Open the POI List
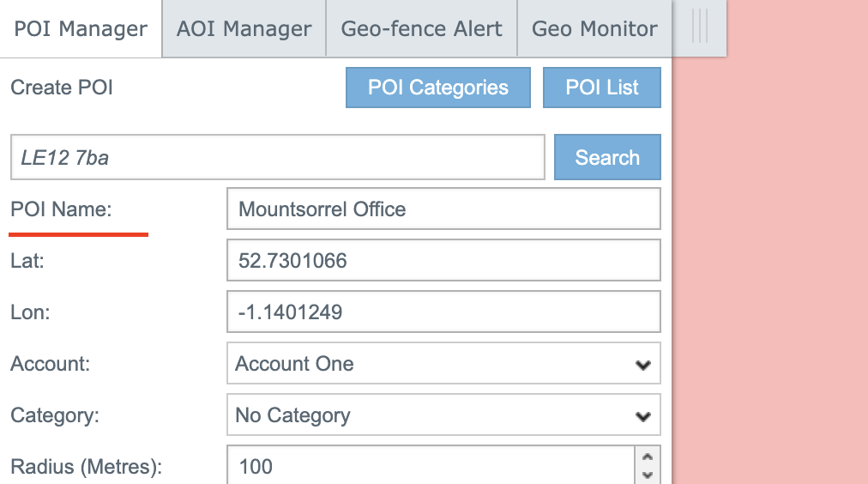 [x=601, y=88]
